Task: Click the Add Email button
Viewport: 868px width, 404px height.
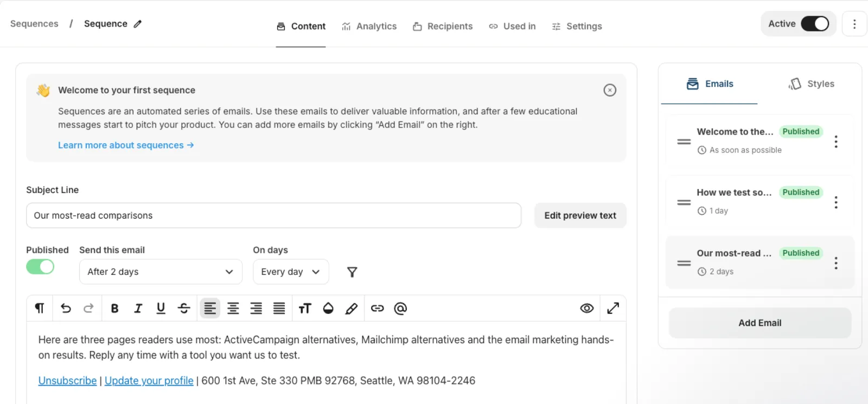Action: (760, 323)
